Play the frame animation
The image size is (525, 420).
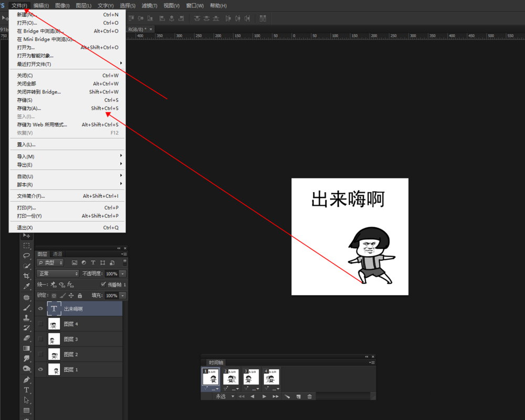pos(264,396)
